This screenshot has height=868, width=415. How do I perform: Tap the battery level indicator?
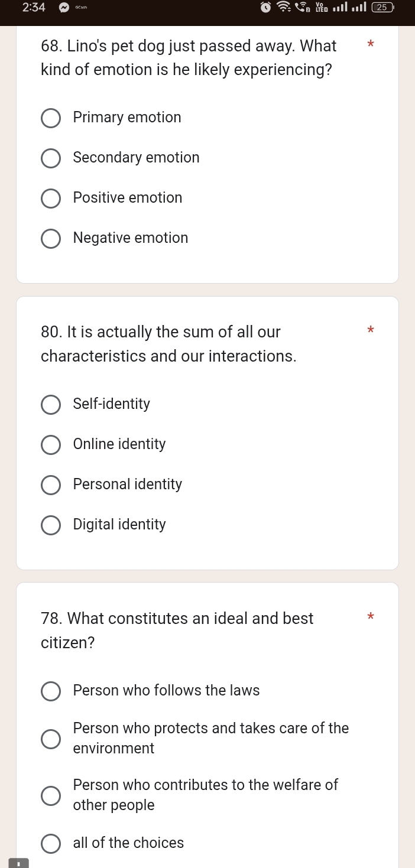coord(383,7)
